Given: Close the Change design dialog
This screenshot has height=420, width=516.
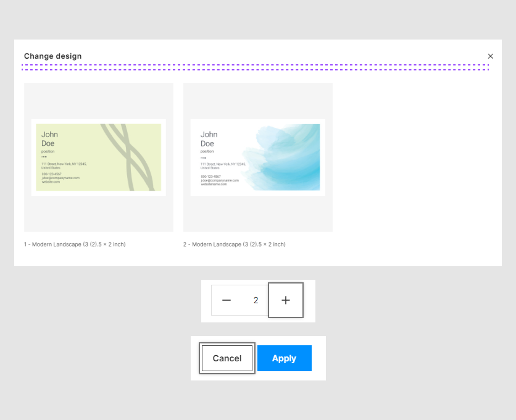Looking at the screenshot, I should (490, 56).
